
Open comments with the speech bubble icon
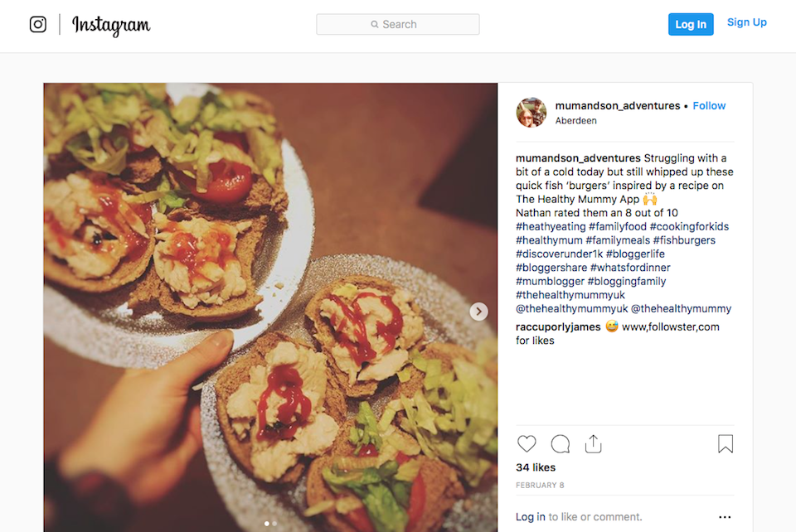point(560,443)
